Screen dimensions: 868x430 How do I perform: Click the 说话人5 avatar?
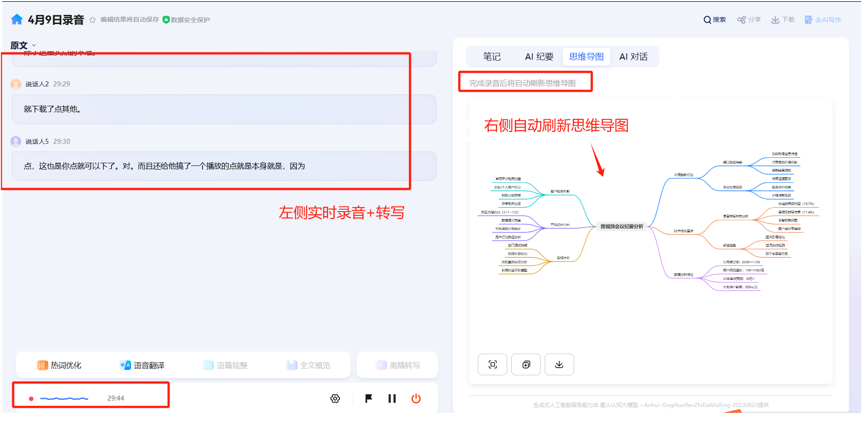16,142
